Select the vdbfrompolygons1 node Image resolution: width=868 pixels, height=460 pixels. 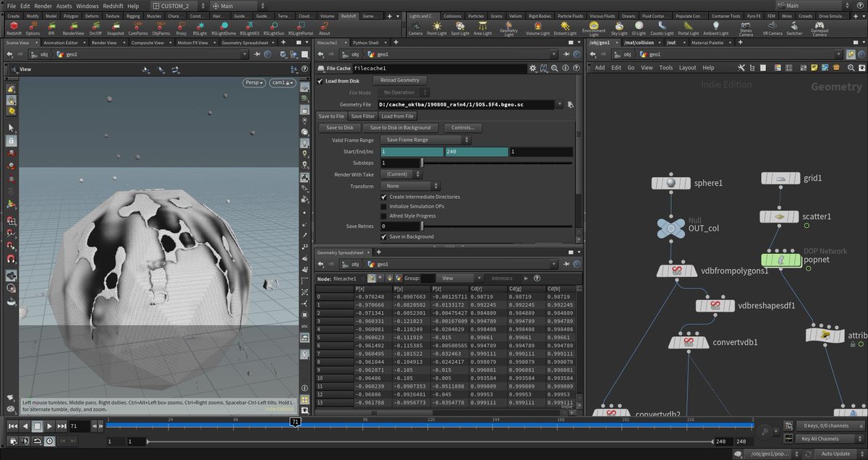point(677,271)
